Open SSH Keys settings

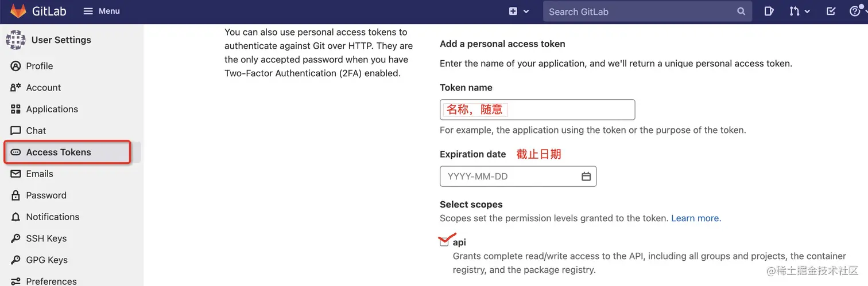[x=46, y=238]
